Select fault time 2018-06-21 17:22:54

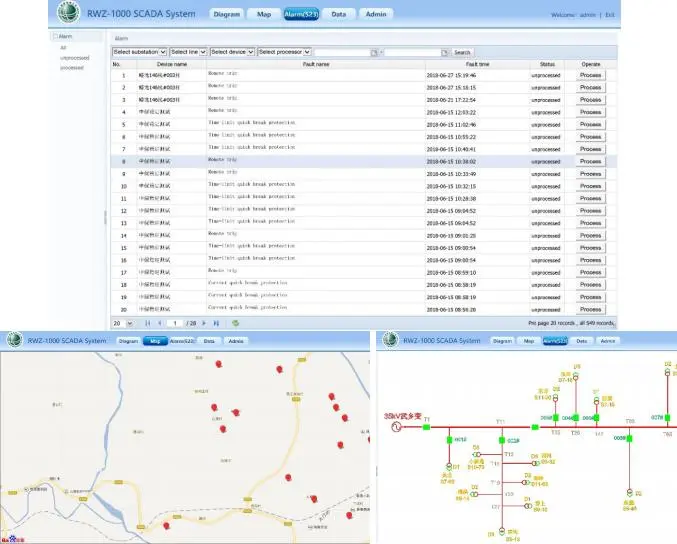(451, 100)
